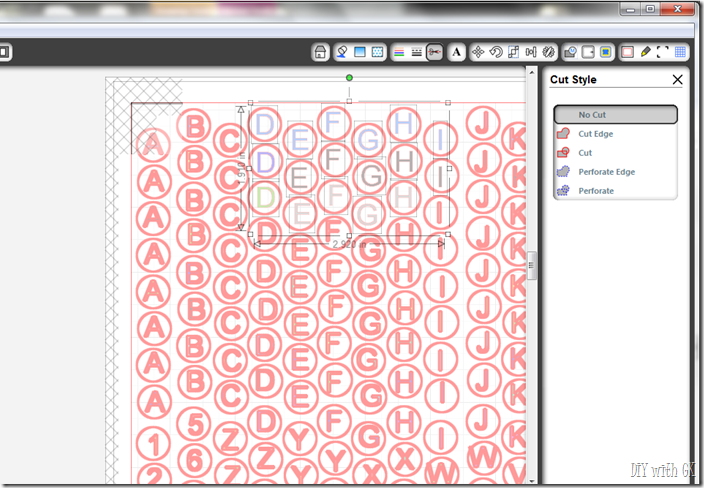This screenshot has width=704, height=488.
Task: Open the Move window arrows icon
Action: [478, 52]
